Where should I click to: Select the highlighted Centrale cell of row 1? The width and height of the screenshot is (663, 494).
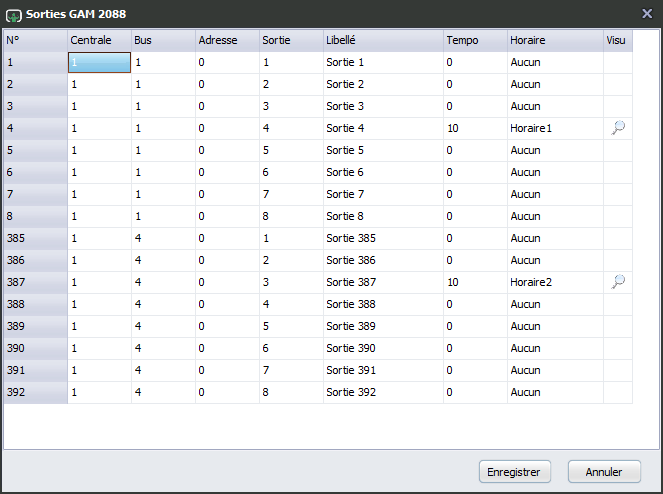click(99, 63)
